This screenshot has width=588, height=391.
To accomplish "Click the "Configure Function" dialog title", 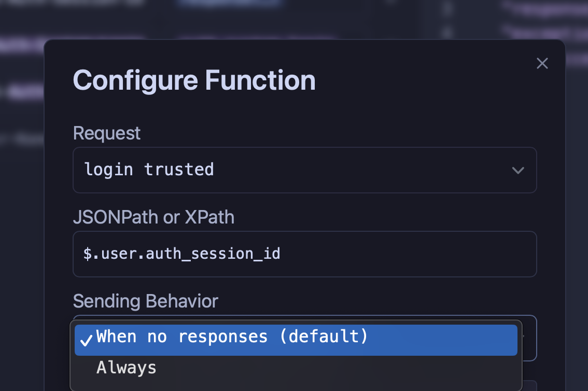I will tap(194, 80).
